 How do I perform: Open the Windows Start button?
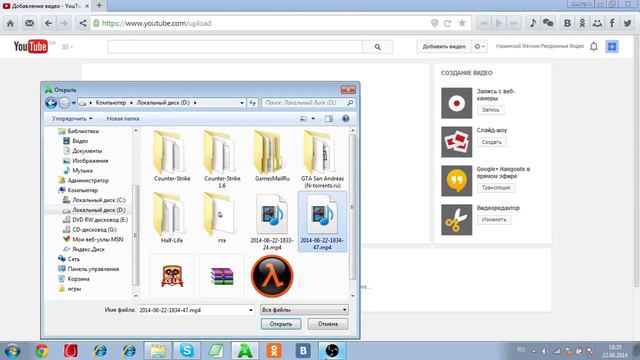13,351
